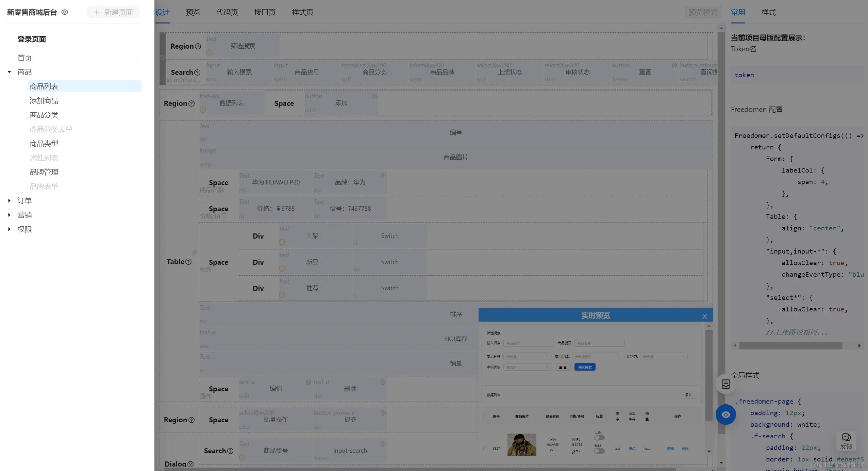The width and height of the screenshot is (868, 471).
Task: Select 首页 in the page tree
Action: tap(24, 58)
